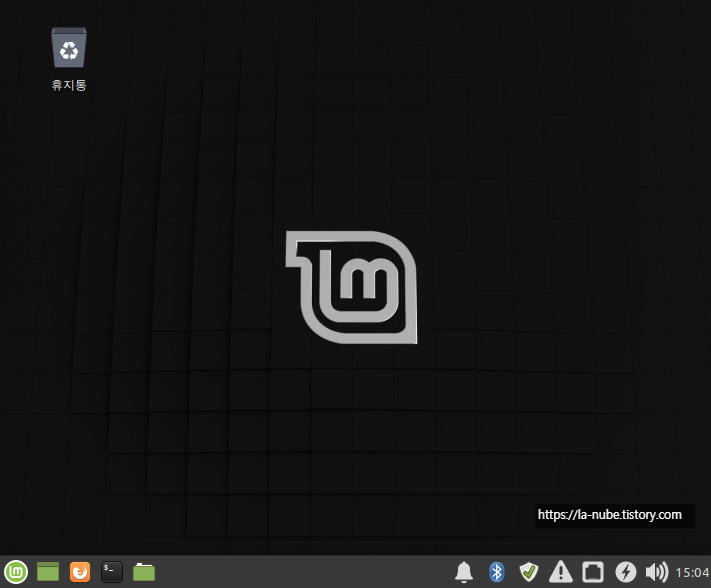This screenshot has height=588, width=711.
Task: Click the warning triangle tray icon
Action: pos(561,572)
